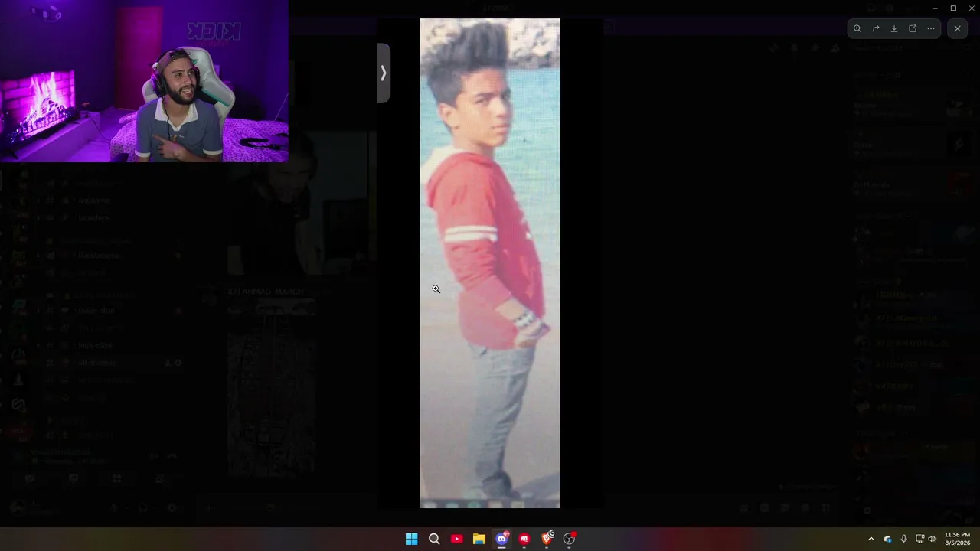The width and height of the screenshot is (980, 551).
Task: Open the volume control speaker icon
Action: click(x=932, y=539)
